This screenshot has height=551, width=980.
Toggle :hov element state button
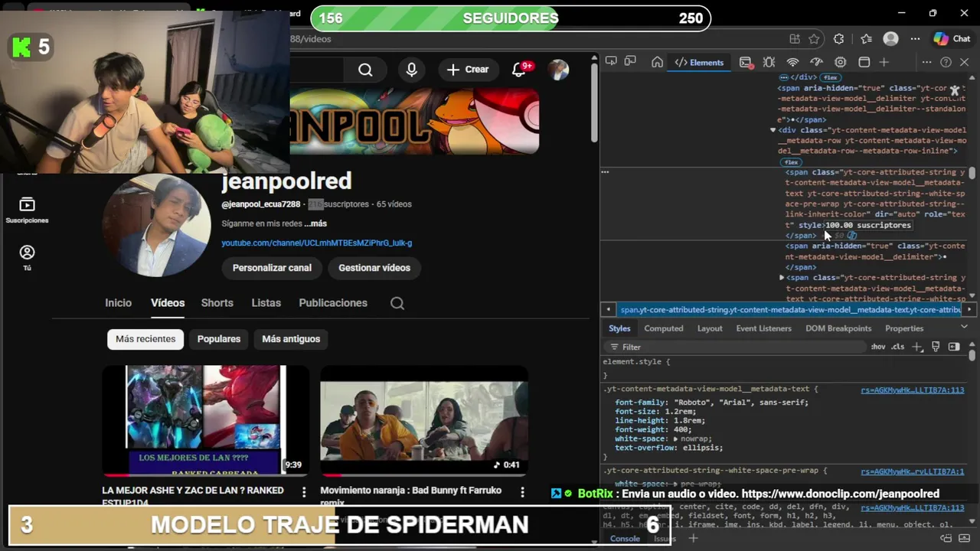878,347
